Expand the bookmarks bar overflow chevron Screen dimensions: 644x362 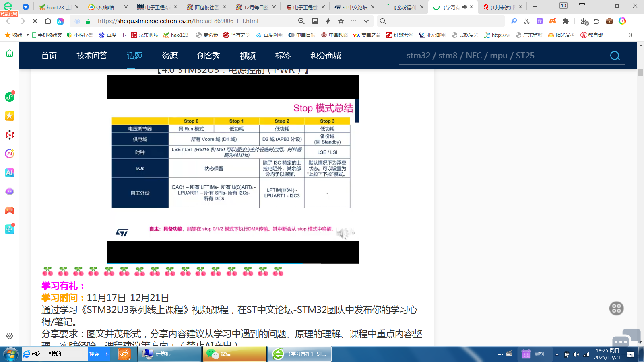pyautogui.click(x=631, y=35)
